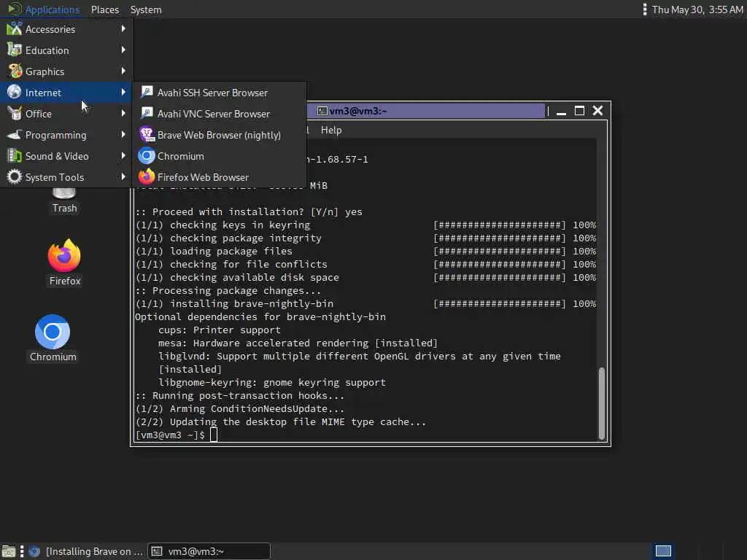Image resolution: width=747 pixels, height=560 pixels.
Task: Open the Sound & Video category
Action: pos(66,156)
